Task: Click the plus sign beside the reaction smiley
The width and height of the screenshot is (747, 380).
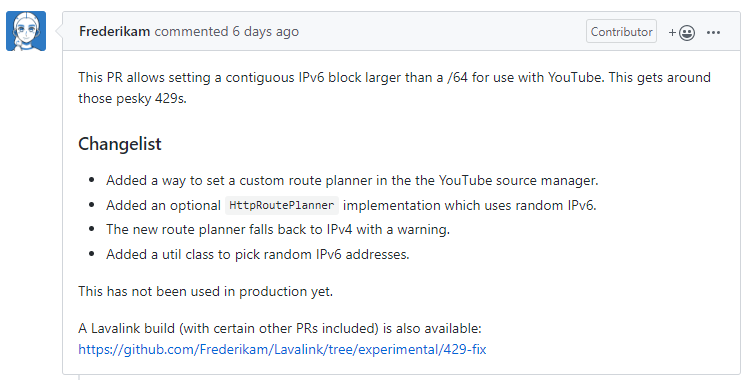Action: point(672,32)
